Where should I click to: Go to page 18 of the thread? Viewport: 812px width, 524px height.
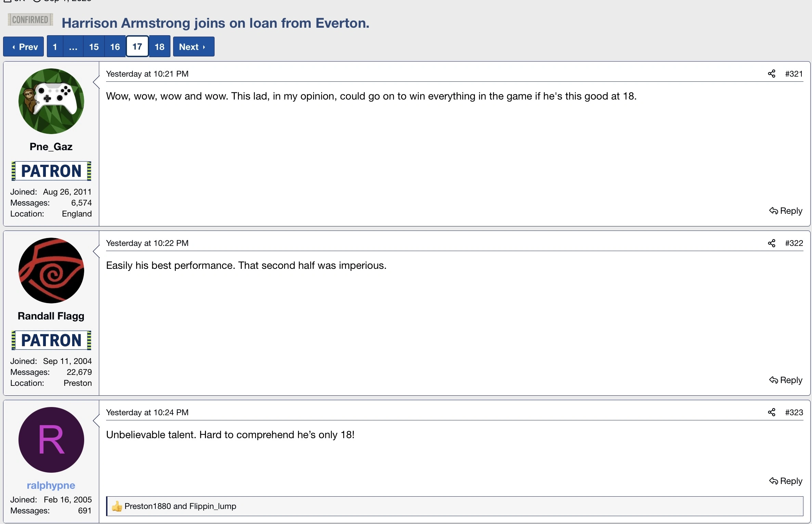pos(159,47)
